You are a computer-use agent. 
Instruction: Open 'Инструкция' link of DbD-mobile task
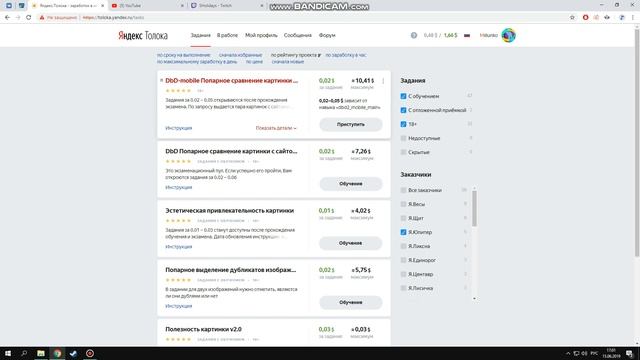[x=178, y=128]
